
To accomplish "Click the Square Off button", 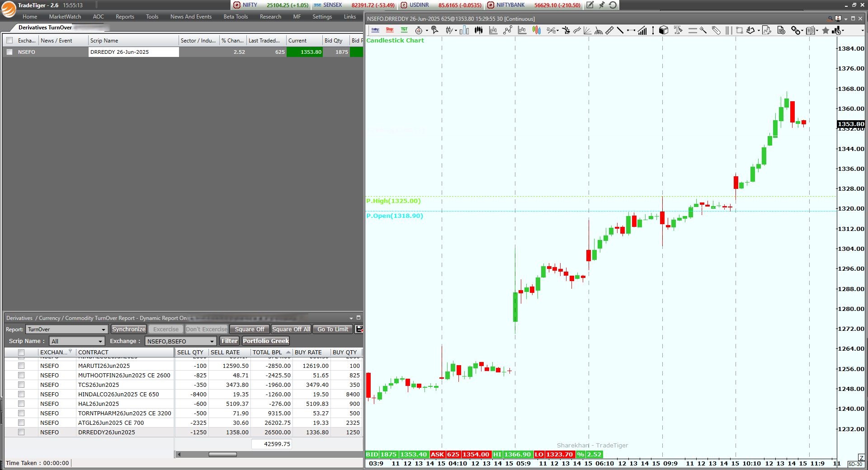I will [x=250, y=329].
